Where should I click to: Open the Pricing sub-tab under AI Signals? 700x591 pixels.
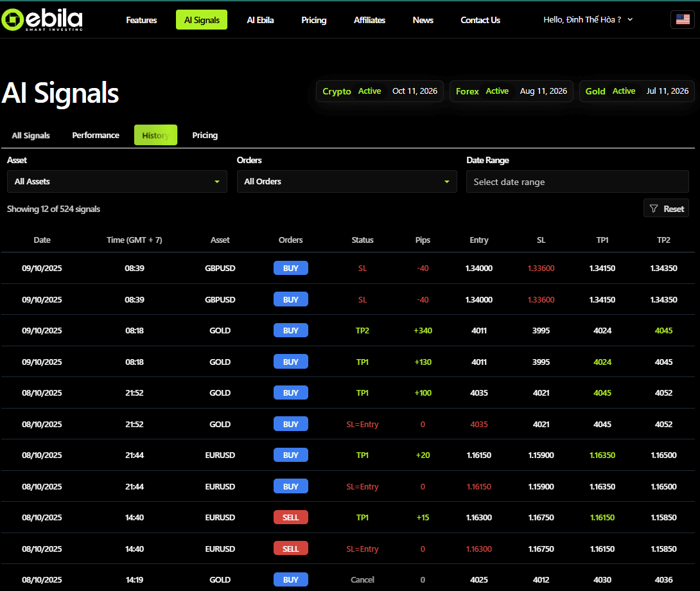[x=205, y=136]
